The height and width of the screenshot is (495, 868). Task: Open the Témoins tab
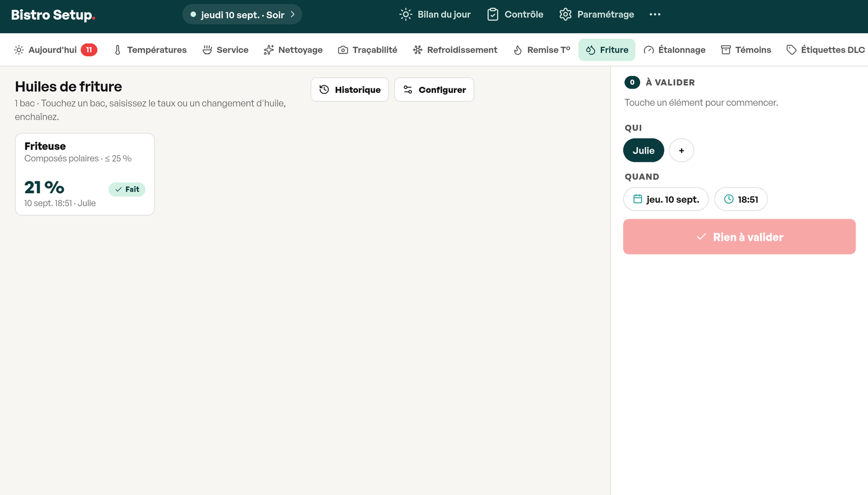[745, 50]
